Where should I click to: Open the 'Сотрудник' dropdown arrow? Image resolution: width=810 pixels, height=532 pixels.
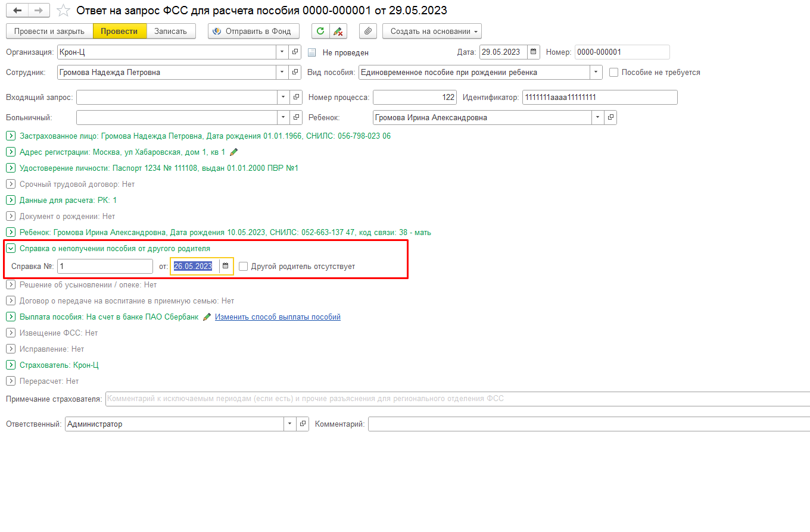point(282,73)
